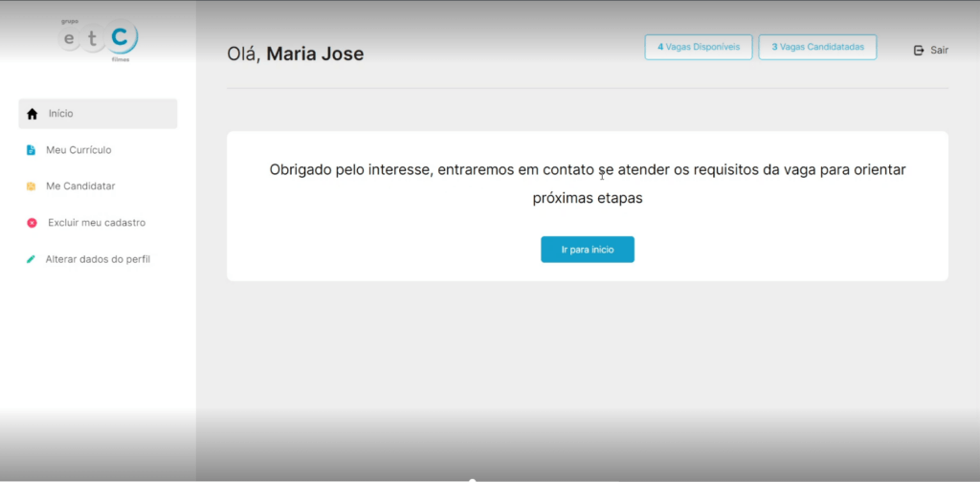The height and width of the screenshot is (482, 980).
Task: Click the blue document icon for Meu Currículo
Action: (x=32, y=150)
